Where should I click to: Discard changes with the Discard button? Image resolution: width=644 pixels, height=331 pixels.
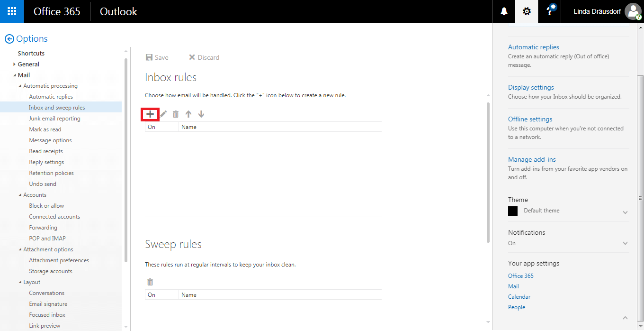[x=204, y=57]
